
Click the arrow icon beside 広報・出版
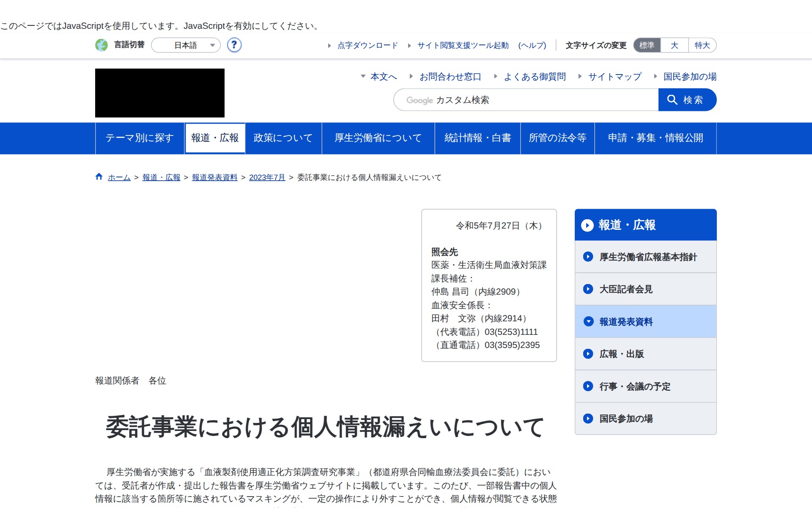[x=587, y=354]
